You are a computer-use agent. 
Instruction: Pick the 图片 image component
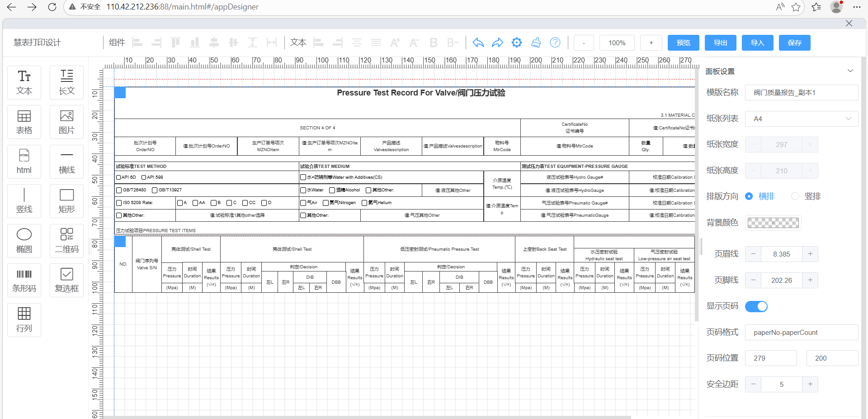click(x=66, y=122)
